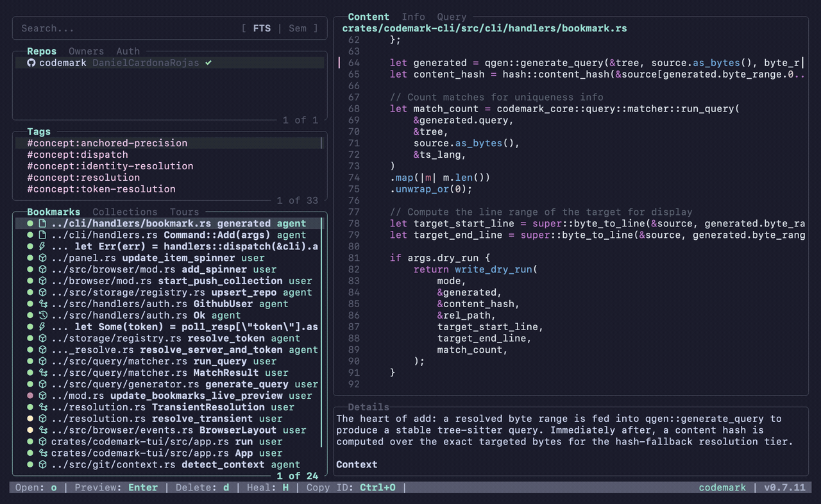Switch to the Tours tab
Image resolution: width=821 pixels, height=504 pixels.
pyautogui.click(x=185, y=212)
